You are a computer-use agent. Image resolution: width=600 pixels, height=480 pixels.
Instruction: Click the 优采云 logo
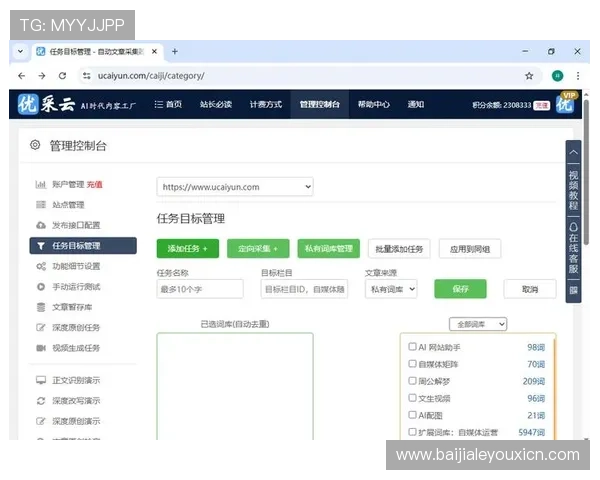point(46,104)
